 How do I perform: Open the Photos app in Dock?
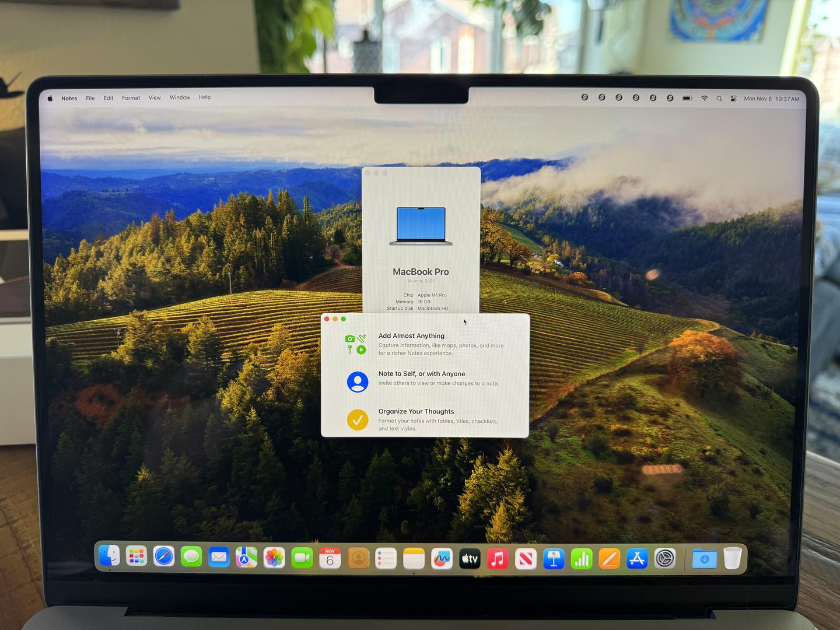pyautogui.click(x=274, y=558)
